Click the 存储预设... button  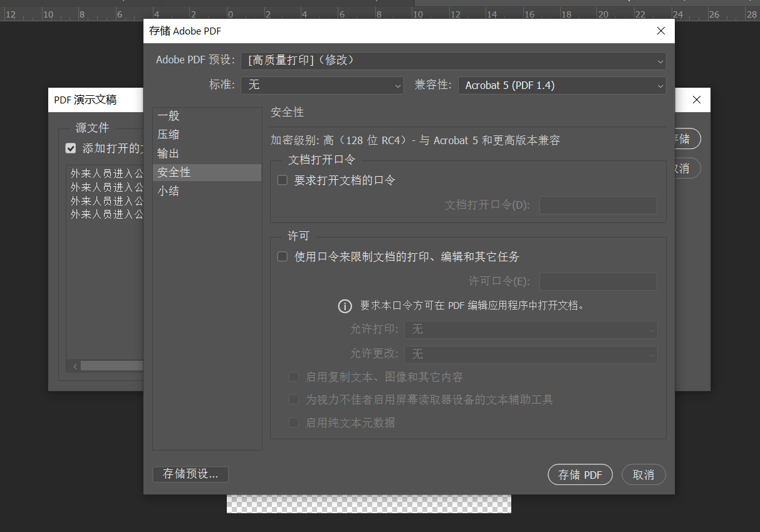point(190,474)
